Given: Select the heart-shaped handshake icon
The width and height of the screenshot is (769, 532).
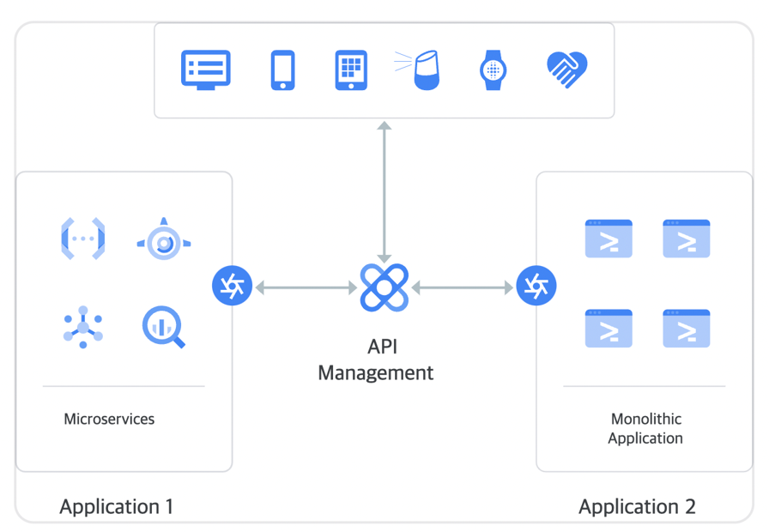Looking at the screenshot, I should click(x=566, y=70).
